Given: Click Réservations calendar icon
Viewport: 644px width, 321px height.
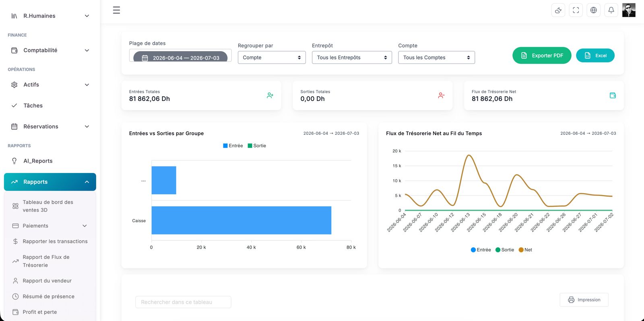Looking at the screenshot, I should (14, 126).
